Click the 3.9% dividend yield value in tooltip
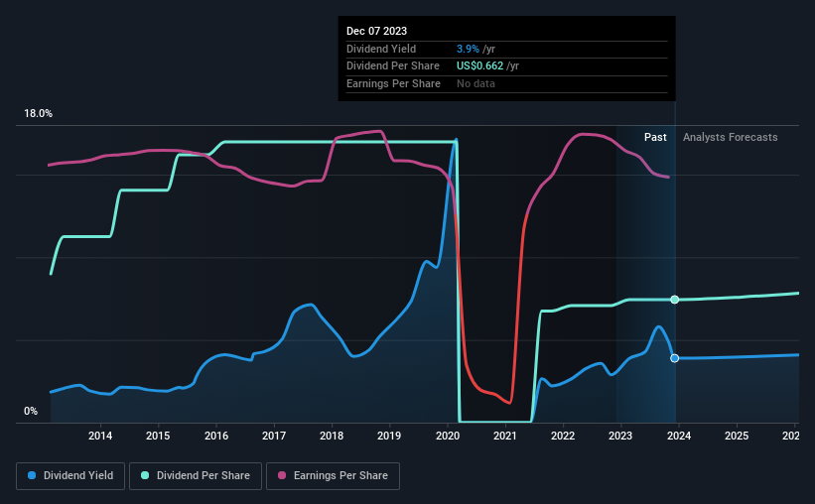The image size is (815, 504). (x=468, y=49)
